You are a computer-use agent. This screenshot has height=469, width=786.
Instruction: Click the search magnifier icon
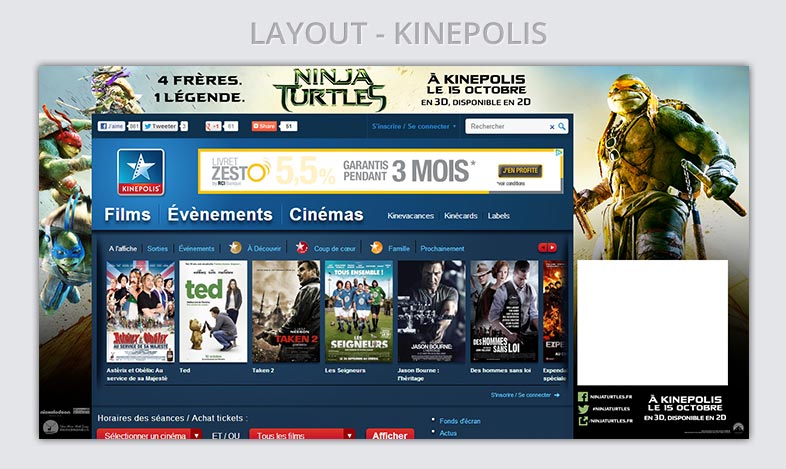(562, 127)
